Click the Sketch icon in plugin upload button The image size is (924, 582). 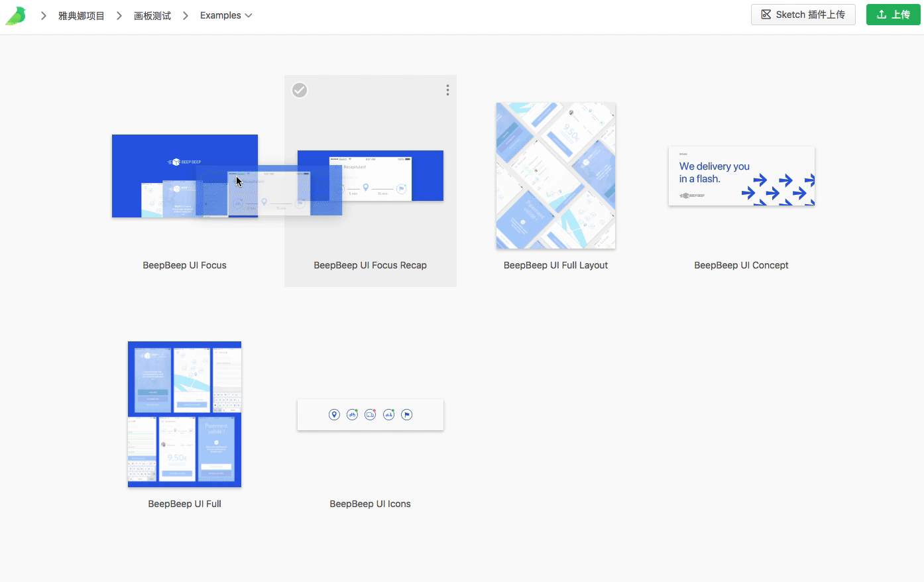point(766,15)
